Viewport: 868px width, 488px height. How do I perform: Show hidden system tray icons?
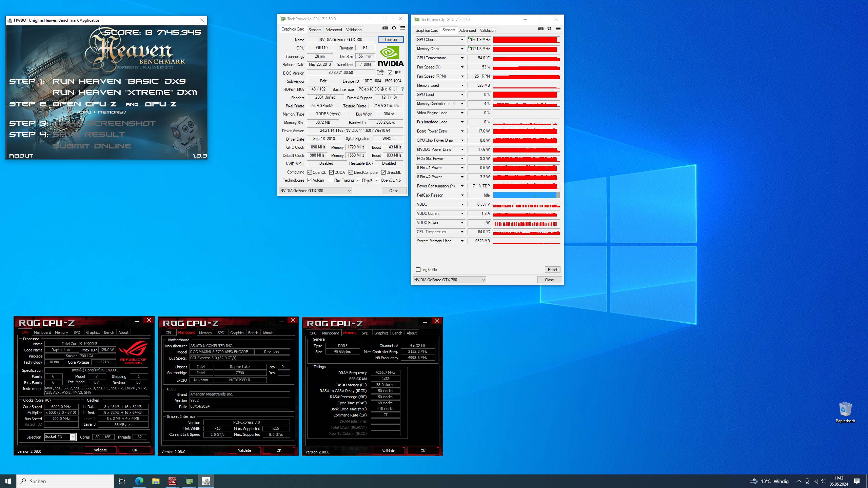point(799,481)
